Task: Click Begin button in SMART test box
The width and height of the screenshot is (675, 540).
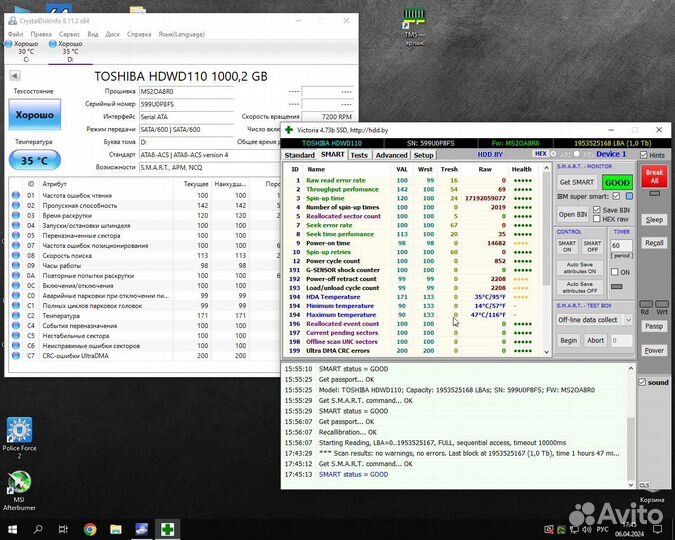Action: [568, 340]
